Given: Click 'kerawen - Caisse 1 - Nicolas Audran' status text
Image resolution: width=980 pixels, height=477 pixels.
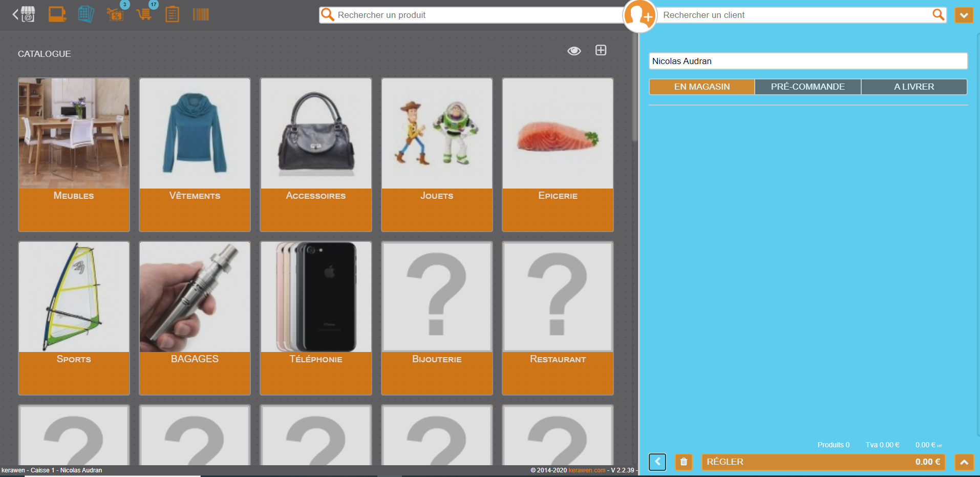Looking at the screenshot, I should tap(52, 470).
